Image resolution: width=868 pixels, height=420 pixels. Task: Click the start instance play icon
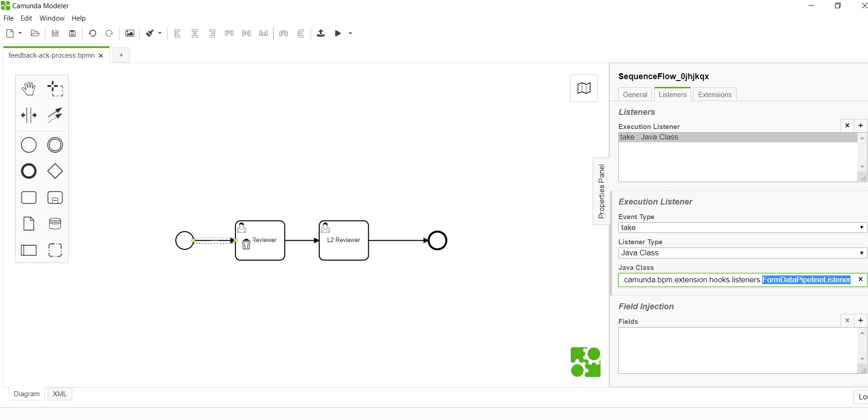click(x=338, y=33)
